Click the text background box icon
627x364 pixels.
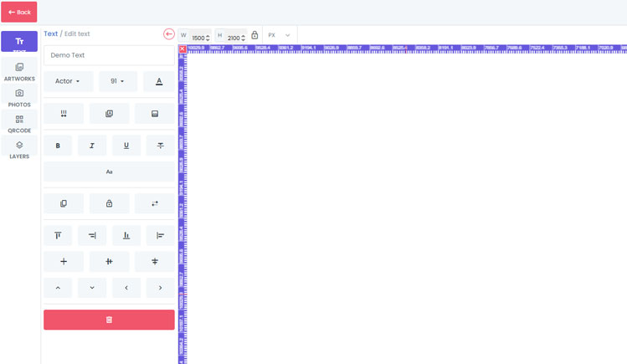[155, 114]
